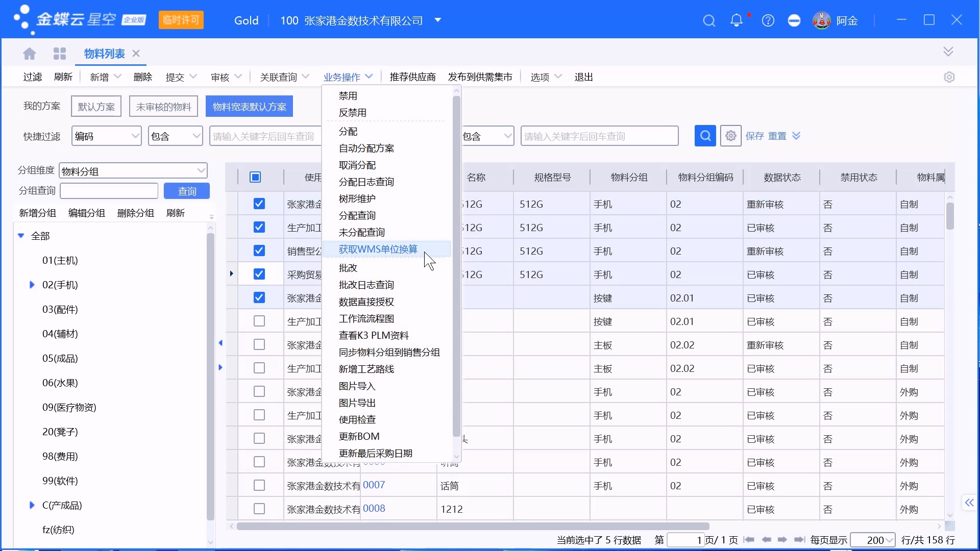
Task: Close the 物料列表 tab
Action: (x=136, y=54)
